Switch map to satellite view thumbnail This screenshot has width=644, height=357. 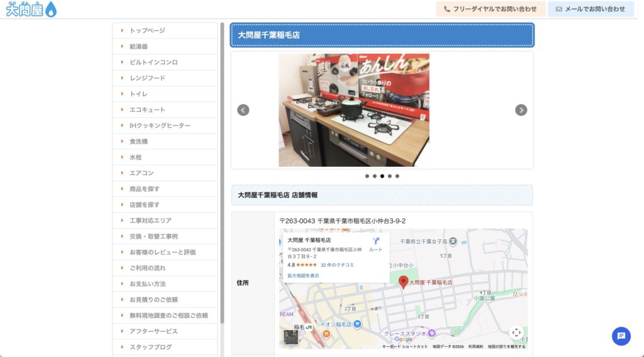pos(291,337)
